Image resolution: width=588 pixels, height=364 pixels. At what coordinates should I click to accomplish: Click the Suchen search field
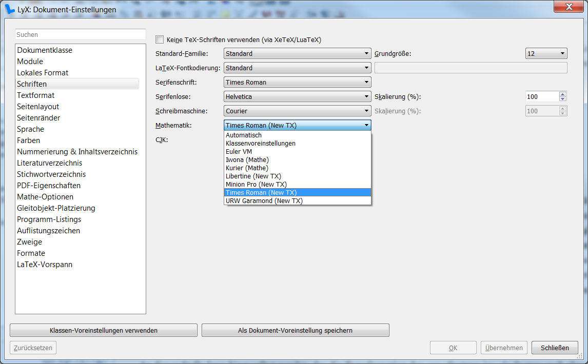coord(80,34)
